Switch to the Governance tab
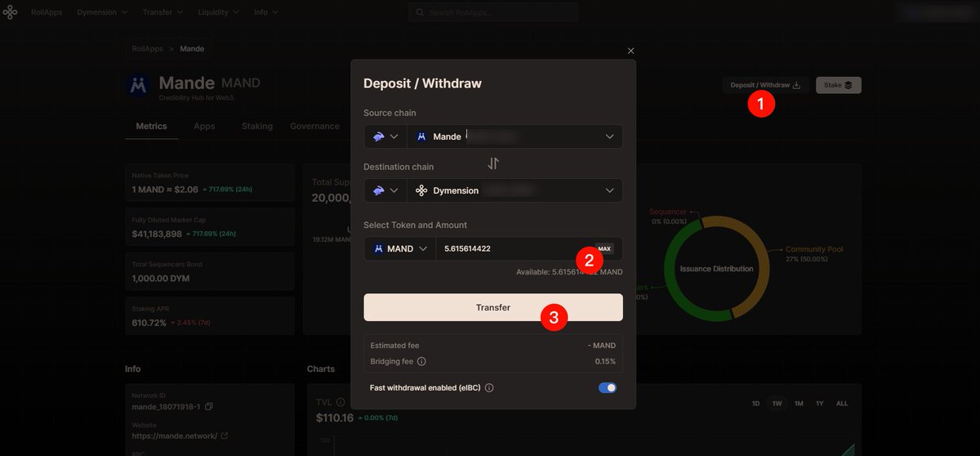The width and height of the screenshot is (980, 456). pyautogui.click(x=314, y=126)
